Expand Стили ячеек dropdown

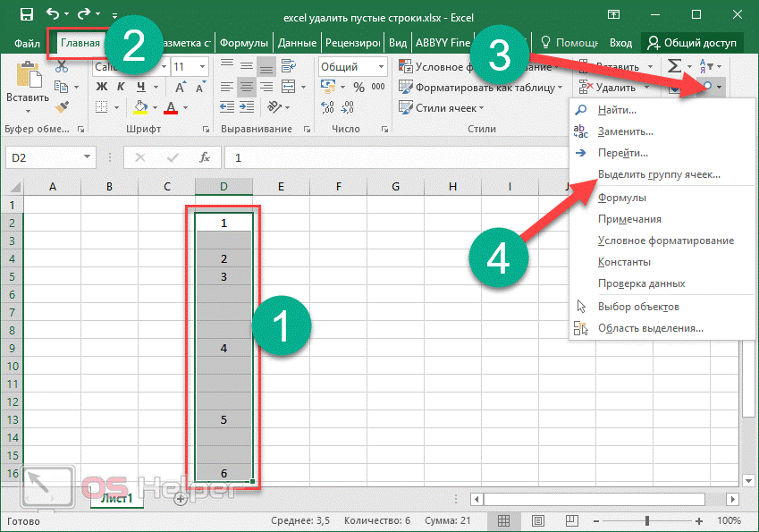click(482, 108)
